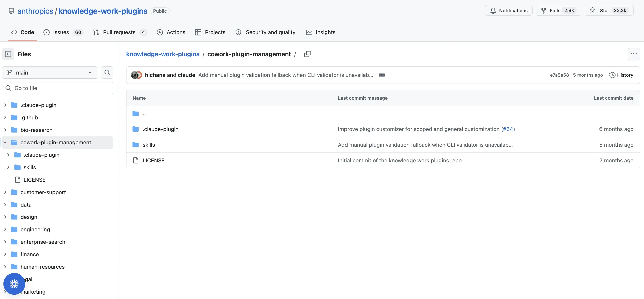
Task: Click the hichana and claude commit avatars
Action: click(137, 75)
